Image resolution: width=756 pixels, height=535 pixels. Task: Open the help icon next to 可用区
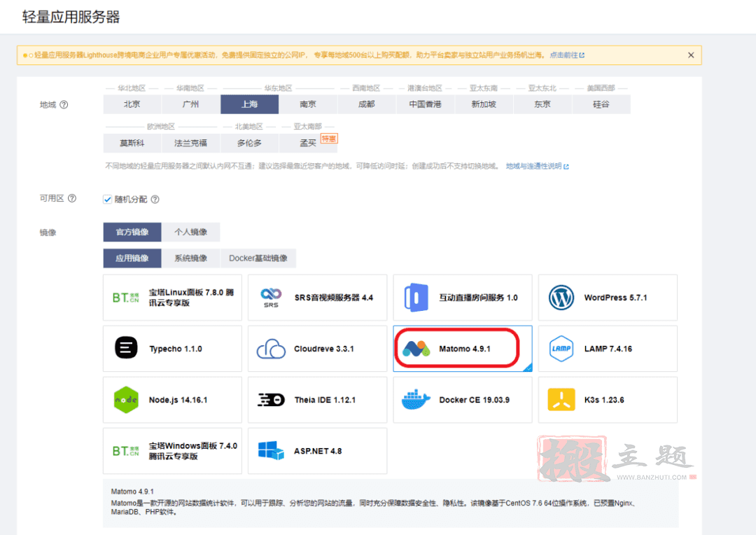[x=72, y=198]
